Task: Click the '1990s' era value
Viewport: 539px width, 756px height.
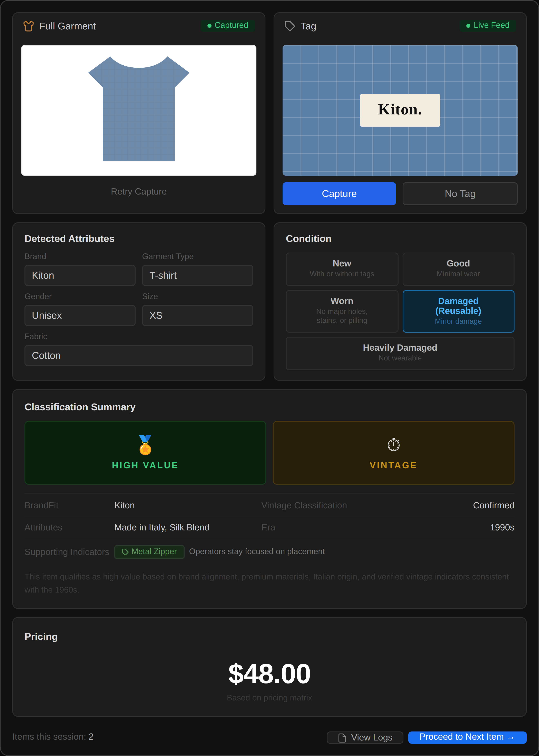Action: (502, 528)
